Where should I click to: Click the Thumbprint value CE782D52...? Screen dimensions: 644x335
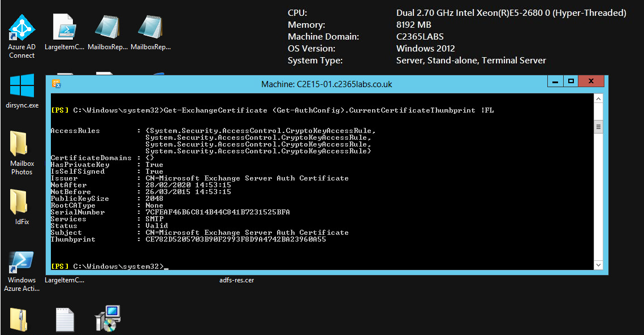point(236,239)
